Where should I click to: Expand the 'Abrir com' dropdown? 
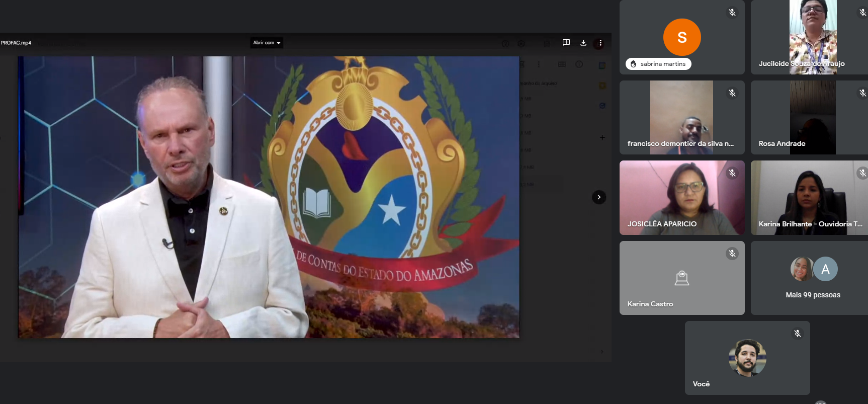coord(267,43)
